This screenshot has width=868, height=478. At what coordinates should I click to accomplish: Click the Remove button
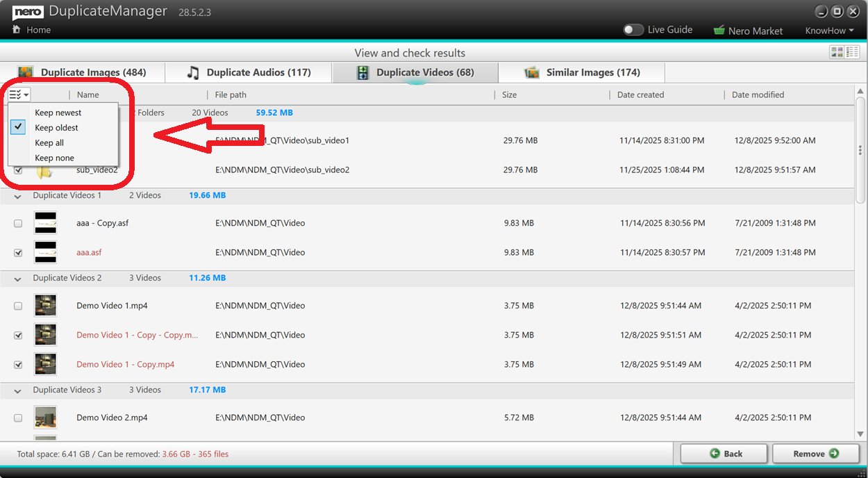coord(817,454)
